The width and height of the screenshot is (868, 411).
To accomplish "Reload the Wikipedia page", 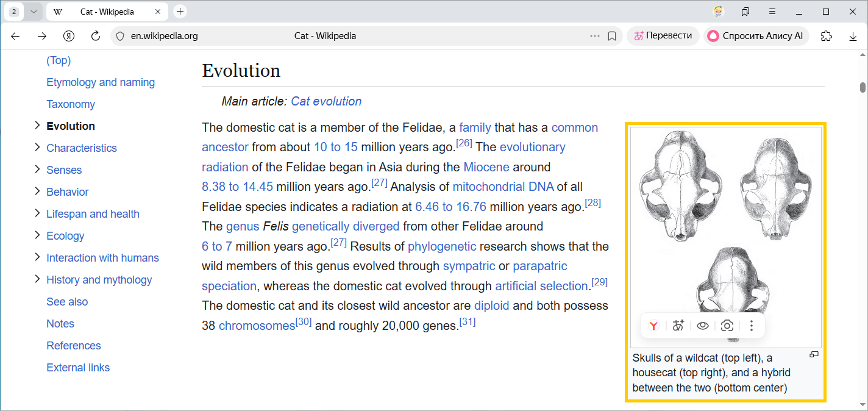I will 95,36.
